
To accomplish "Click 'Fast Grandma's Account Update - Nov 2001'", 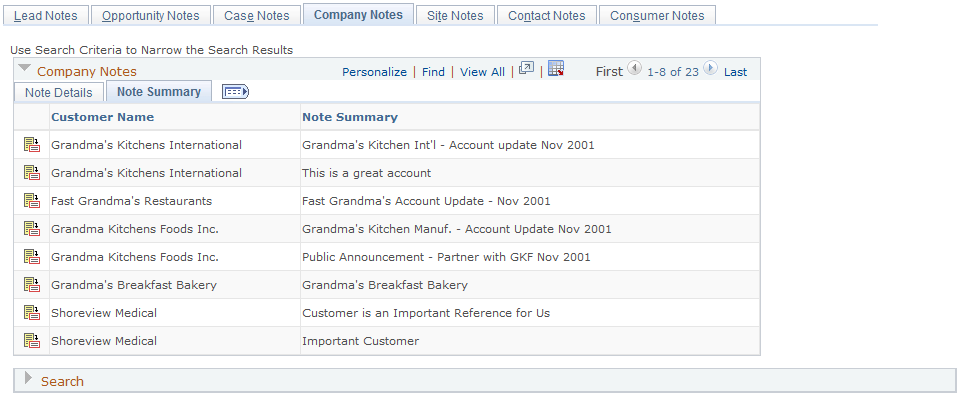I will click(x=426, y=201).
